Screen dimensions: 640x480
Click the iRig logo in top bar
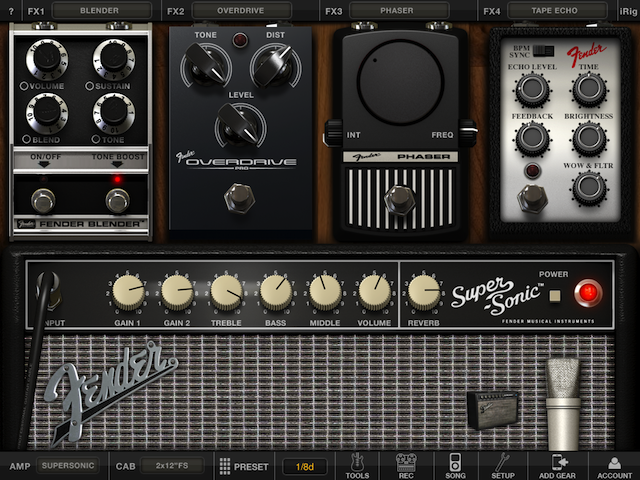[x=628, y=11]
